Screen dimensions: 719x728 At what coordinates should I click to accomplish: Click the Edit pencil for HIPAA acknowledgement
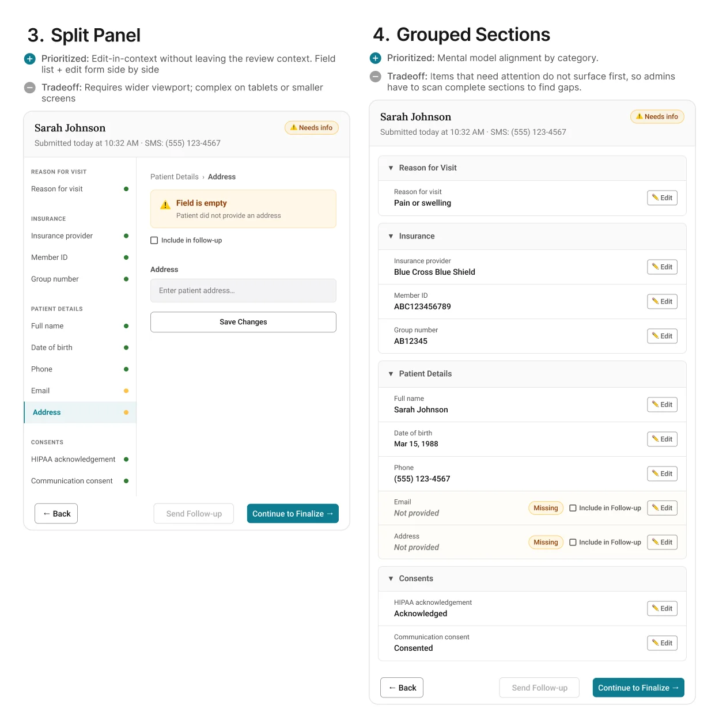[x=655, y=608]
